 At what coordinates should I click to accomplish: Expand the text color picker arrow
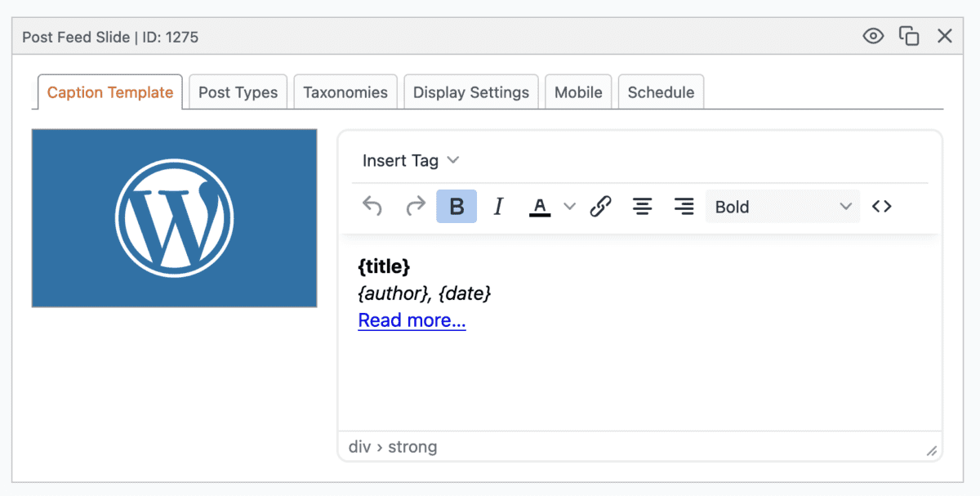tap(568, 206)
